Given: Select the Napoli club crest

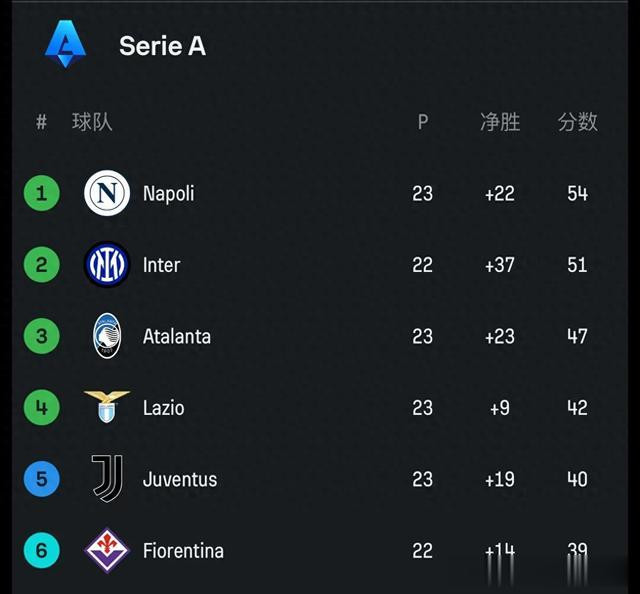Looking at the screenshot, I should tap(107, 193).
